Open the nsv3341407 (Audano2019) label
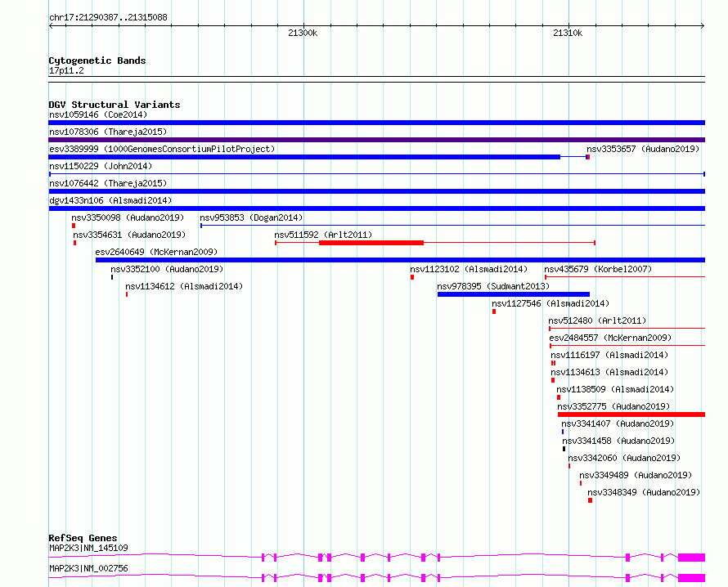Viewport: 728px width, 587px height. click(x=618, y=423)
